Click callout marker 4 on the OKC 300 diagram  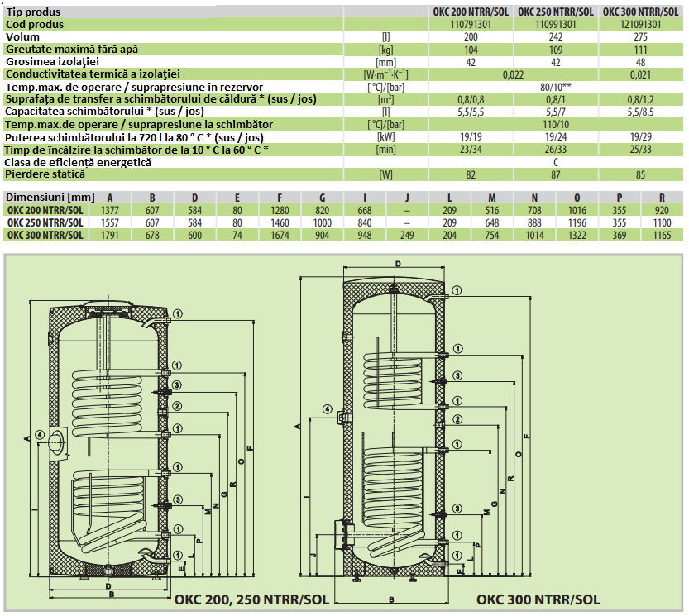pyautogui.click(x=328, y=408)
